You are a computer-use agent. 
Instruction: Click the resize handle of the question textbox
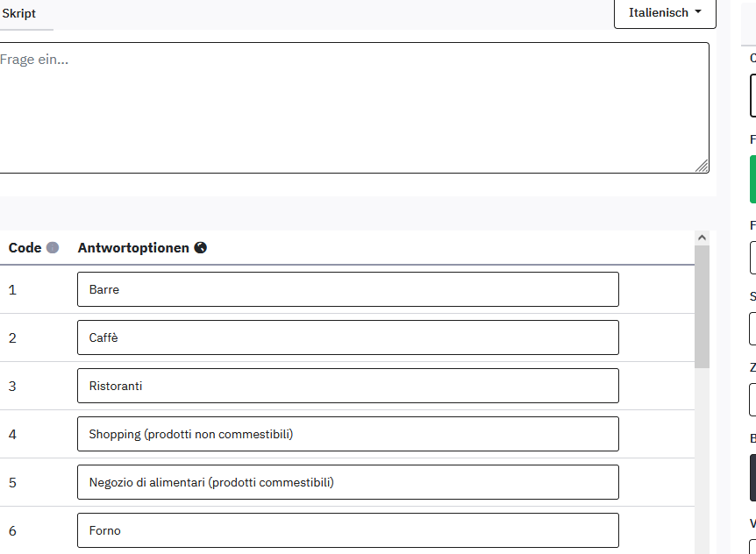(702, 166)
